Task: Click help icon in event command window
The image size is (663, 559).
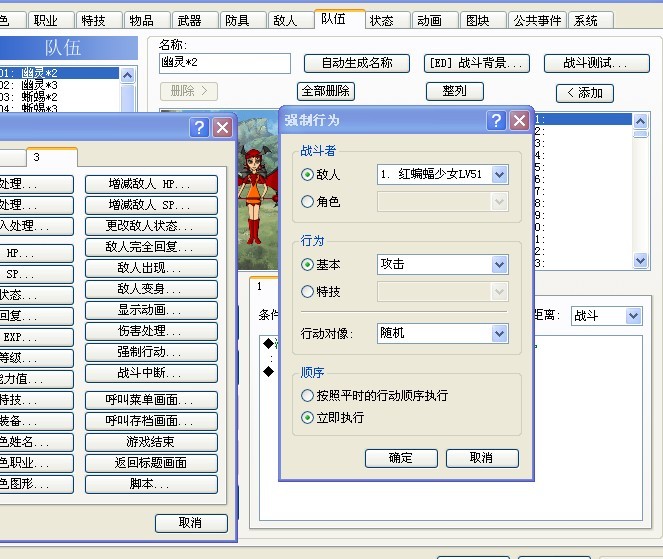Action: tap(199, 127)
